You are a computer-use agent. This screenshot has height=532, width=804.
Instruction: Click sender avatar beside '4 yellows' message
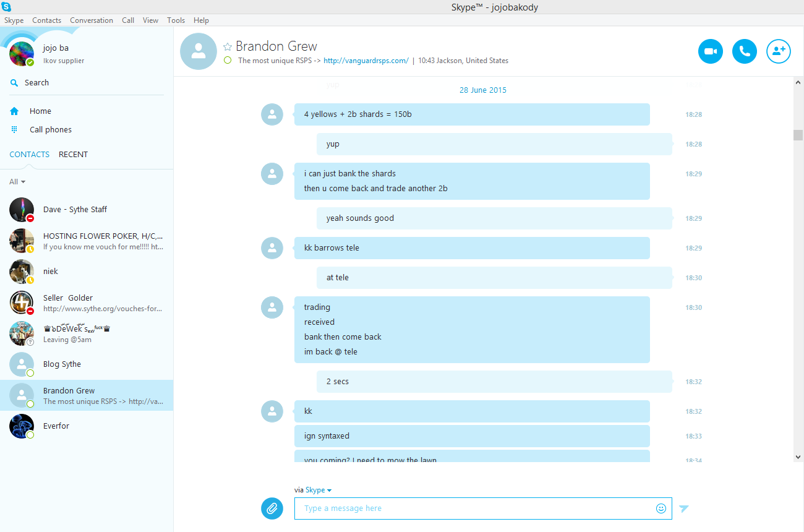click(272, 114)
